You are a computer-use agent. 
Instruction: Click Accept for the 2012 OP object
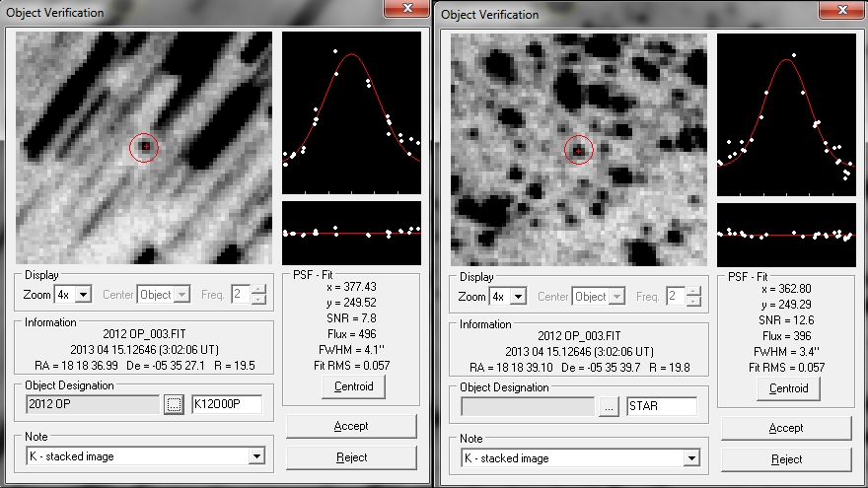[351, 426]
